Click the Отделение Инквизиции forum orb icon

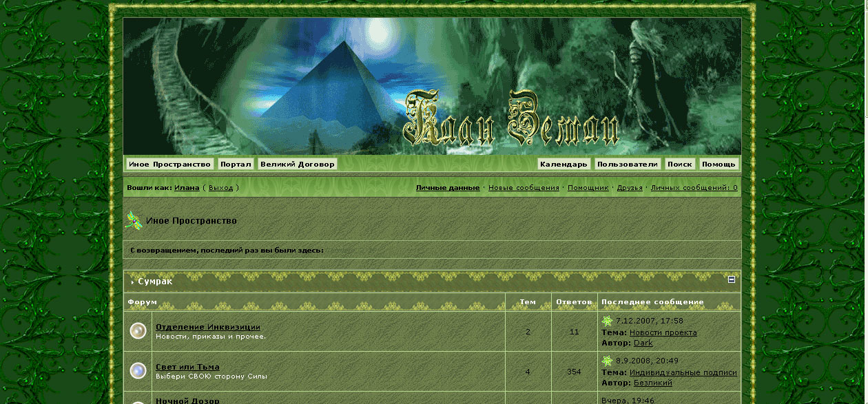(x=137, y=331)
